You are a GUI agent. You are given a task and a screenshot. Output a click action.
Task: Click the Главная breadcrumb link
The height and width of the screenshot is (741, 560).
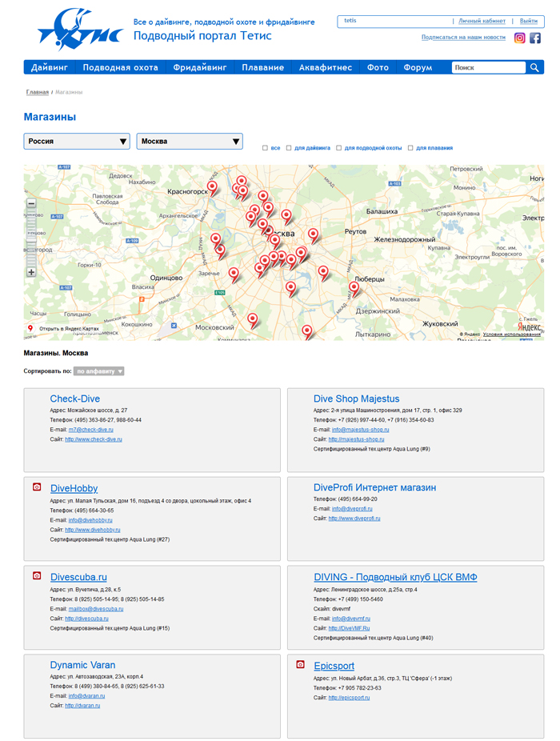tap(38, 92)
